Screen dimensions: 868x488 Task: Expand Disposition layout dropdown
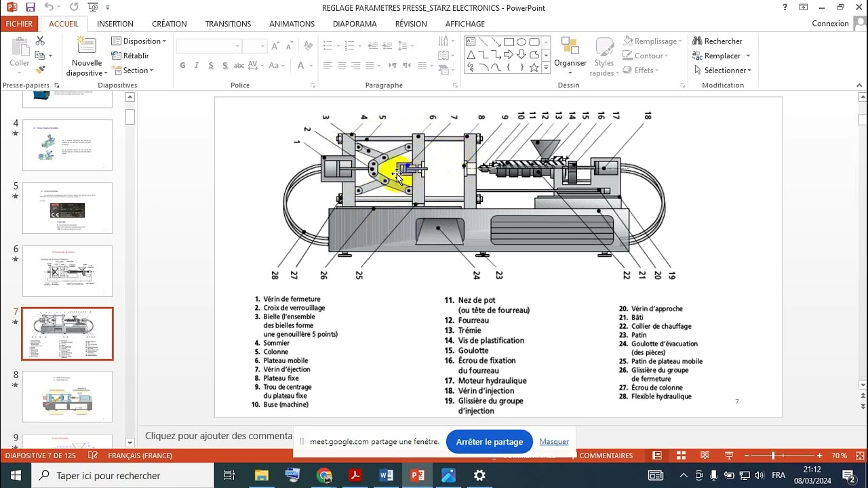pyautogui.click(x=138, y=41)
